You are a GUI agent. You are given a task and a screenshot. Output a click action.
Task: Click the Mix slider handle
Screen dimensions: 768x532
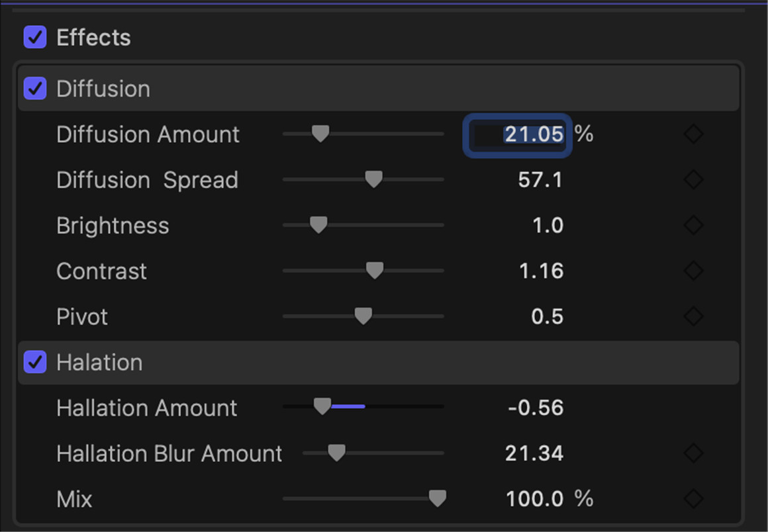(x=438, y=499)
